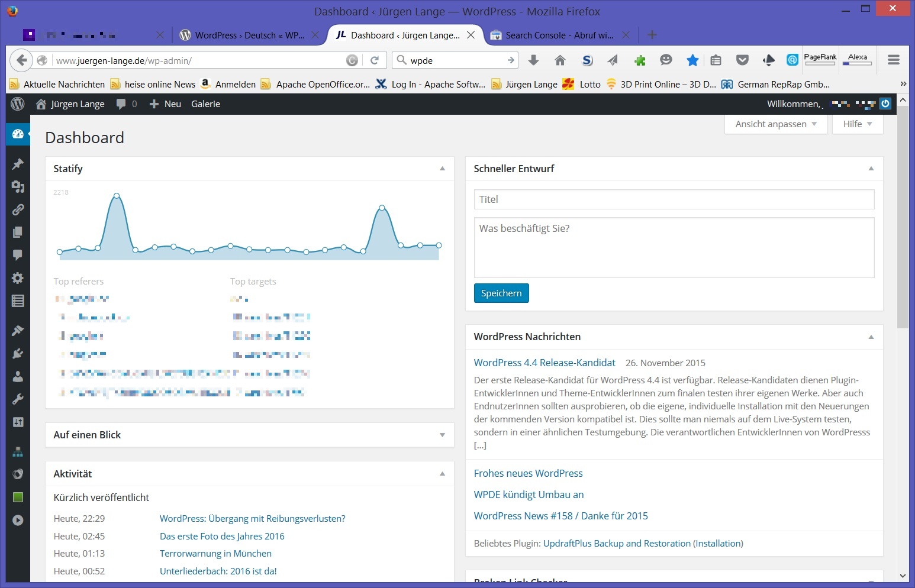This screenshot has width=915, height=588.
Task: Open Plugins plug icon in sidebar
Action: click(18, 353)
